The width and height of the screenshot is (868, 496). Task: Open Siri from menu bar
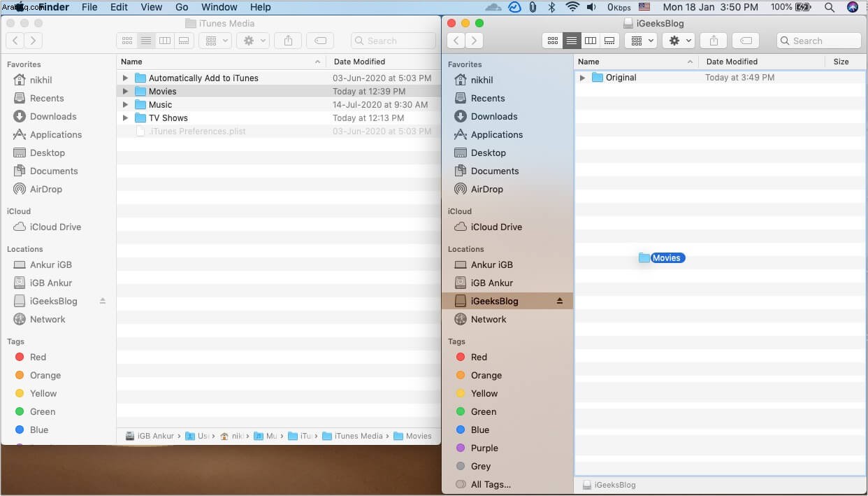pos(853,7)
